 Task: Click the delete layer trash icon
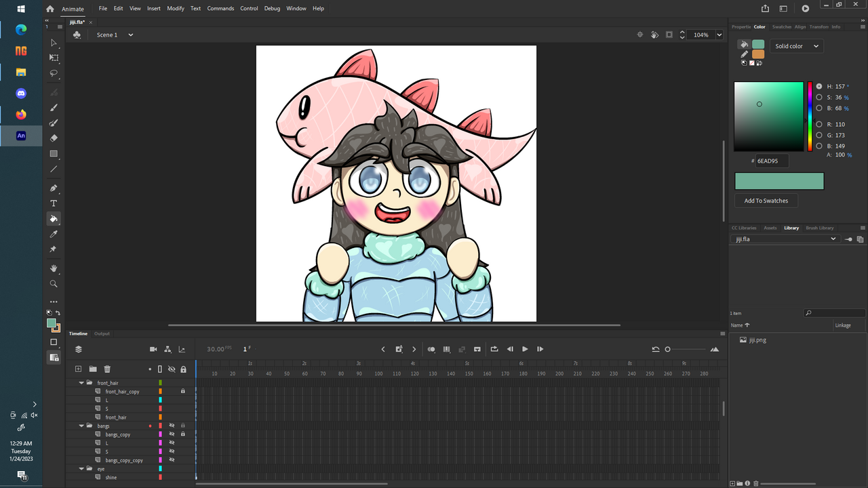pos(107,369)
